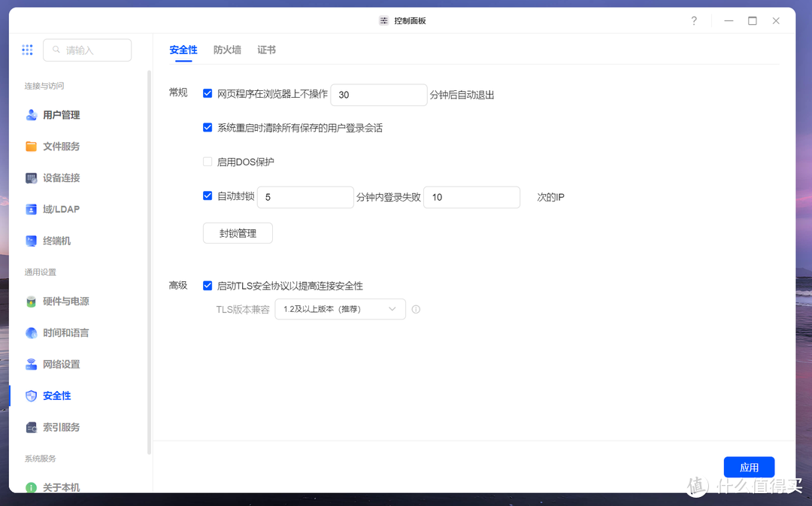
Task: Uncheck the 启动TLS安全协议 checkbox
Action: [208, 286]
